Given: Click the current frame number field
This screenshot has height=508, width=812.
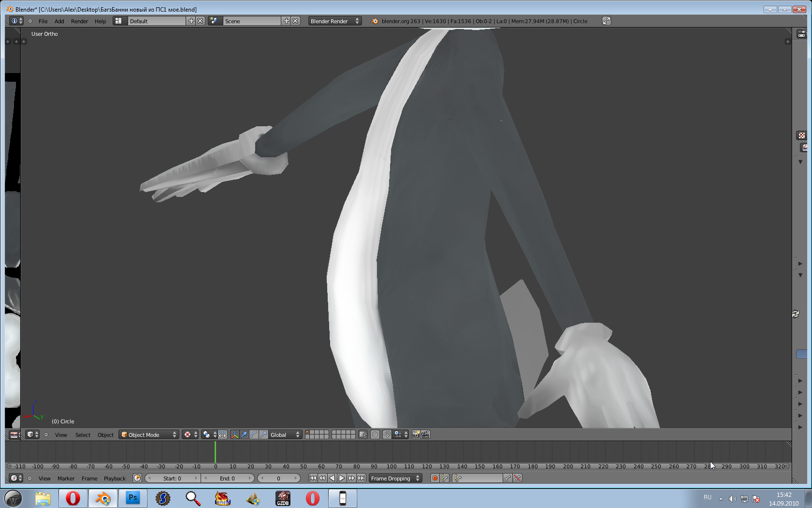Looking at the screenshot, I should click(278, 478).
